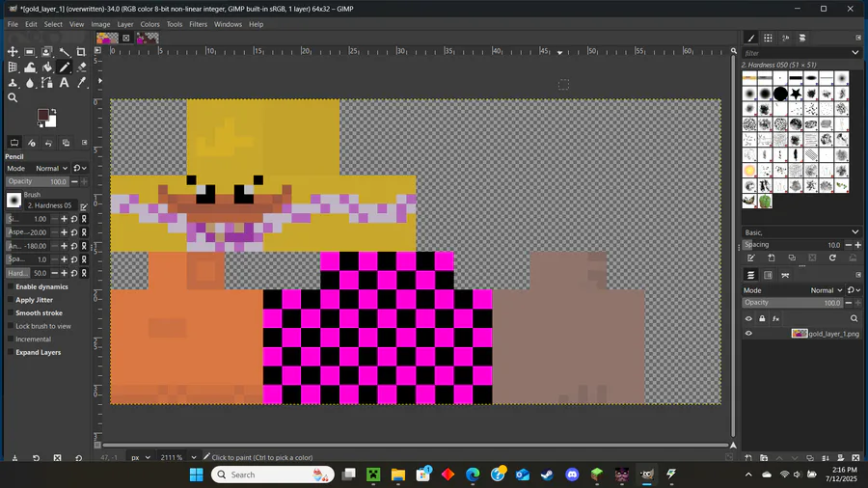The image size is (868, 488).
Task: Increase brush Size with plus button
Action: (65, 219)
